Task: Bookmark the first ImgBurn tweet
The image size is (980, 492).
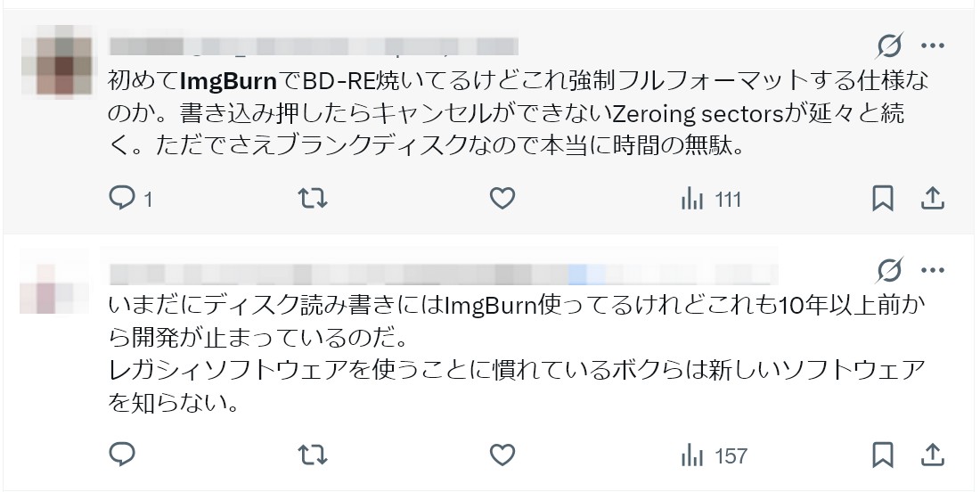Action: pyautogui.click(x=883, y=199)
